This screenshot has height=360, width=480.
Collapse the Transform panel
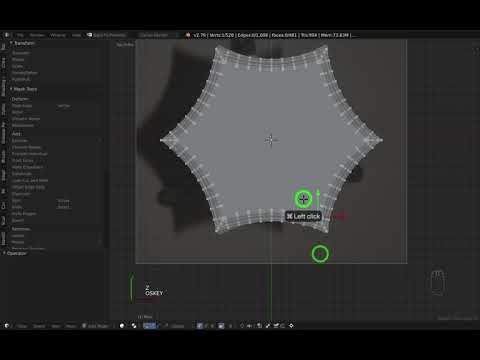pyautogui.click(x=22, y=43)
